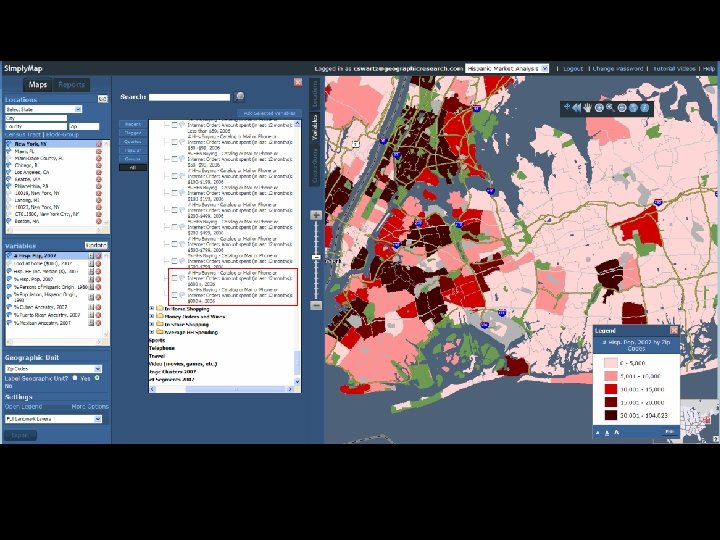Close the variables search panel
The image size is (720, 540).
click(298, 82)
